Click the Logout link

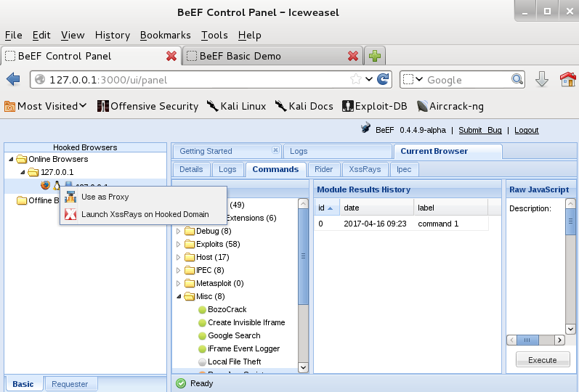pyautogui.click(x=526, y=130)
